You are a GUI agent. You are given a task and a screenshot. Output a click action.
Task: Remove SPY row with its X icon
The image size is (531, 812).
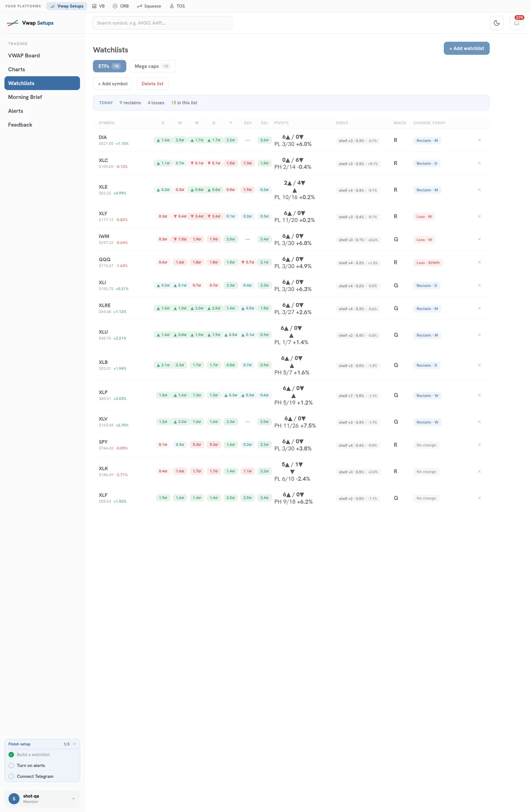tap(479, 445)
